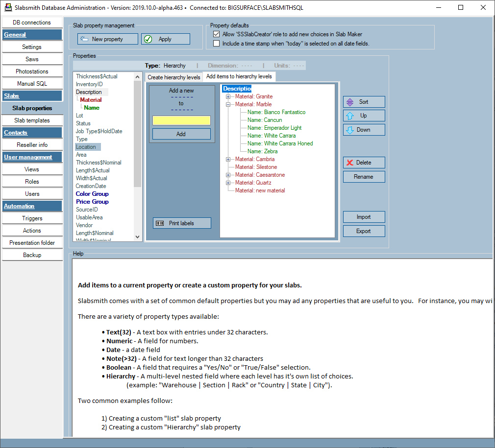Toggle 'SSSlabCreator' role checkbox

point(216,34)
